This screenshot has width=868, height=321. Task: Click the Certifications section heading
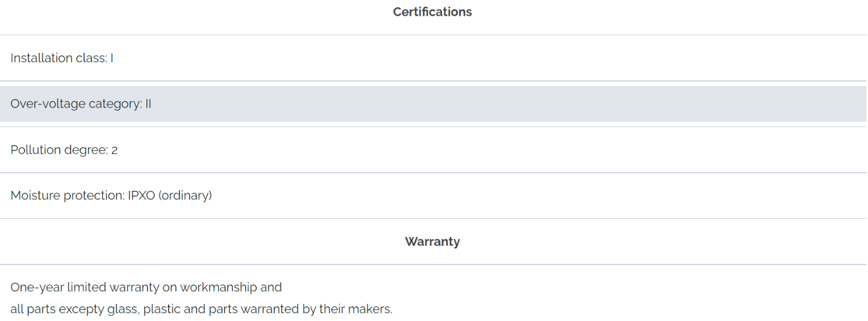click(x=432, y=12)
